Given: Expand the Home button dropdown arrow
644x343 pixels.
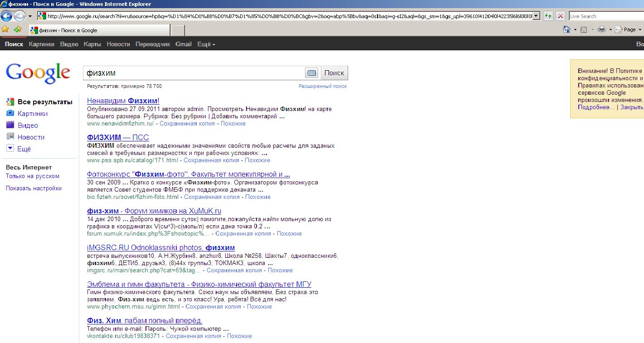Looking at the screenshot, I should tap(575, 30).
